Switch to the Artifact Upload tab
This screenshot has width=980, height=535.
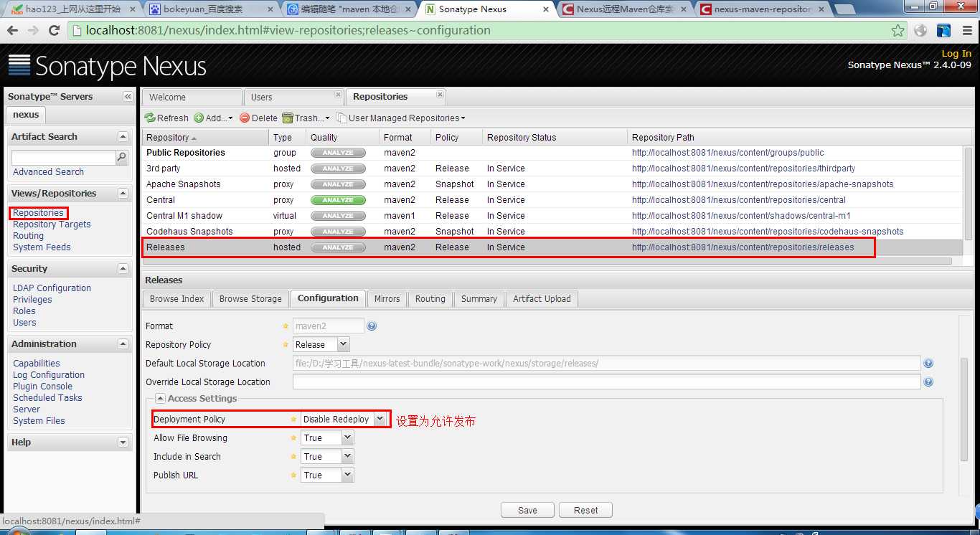(x=542, y=298)
